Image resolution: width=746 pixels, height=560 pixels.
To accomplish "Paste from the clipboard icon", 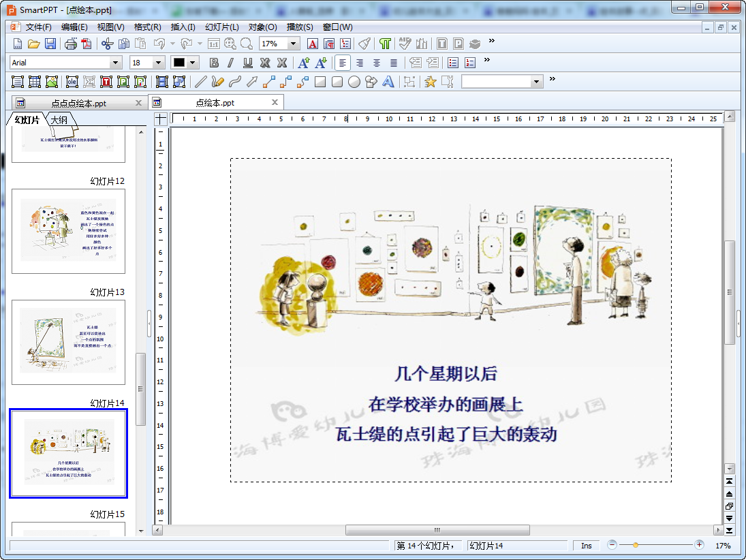I will tap(140, 44).
